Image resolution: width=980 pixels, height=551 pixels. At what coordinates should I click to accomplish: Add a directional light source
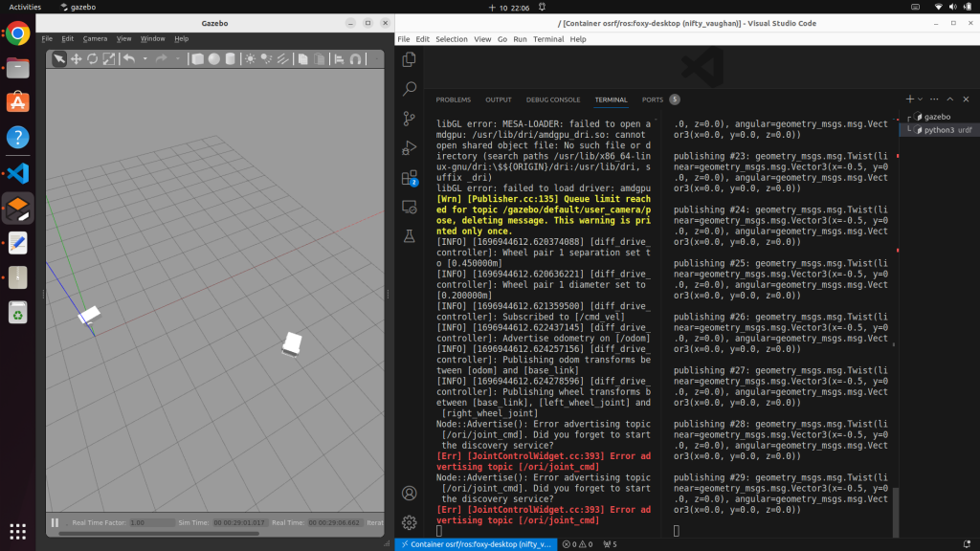tap(282, 58)
